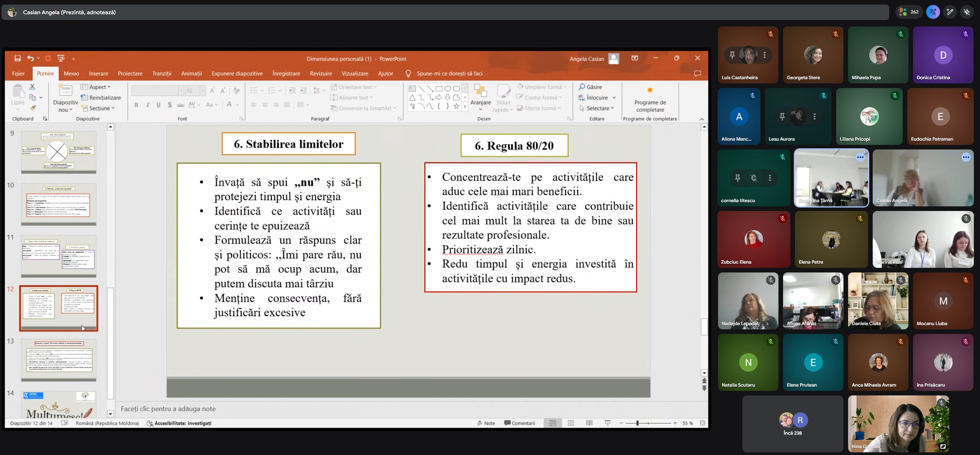Click the Încă 238 participants tile
The width and height of the screenshot is (980, 455).
(x=792, y=423)
